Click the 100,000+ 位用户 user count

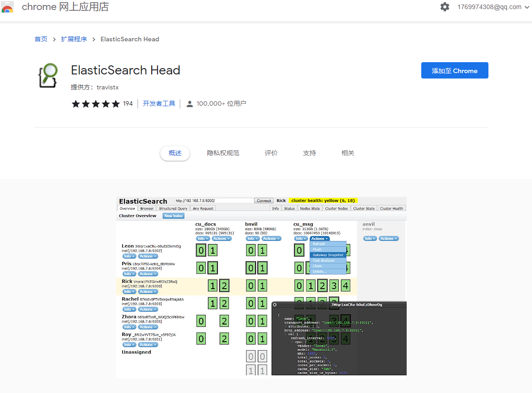point(221,104)
